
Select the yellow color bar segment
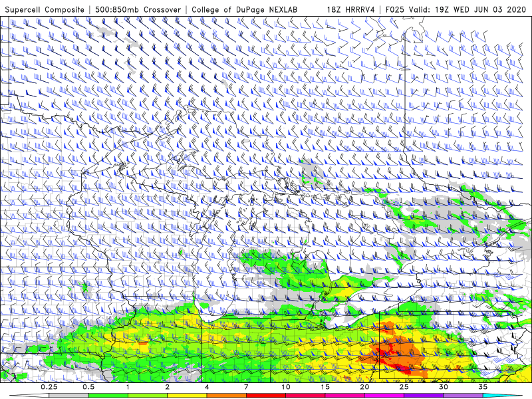point(187,396)
